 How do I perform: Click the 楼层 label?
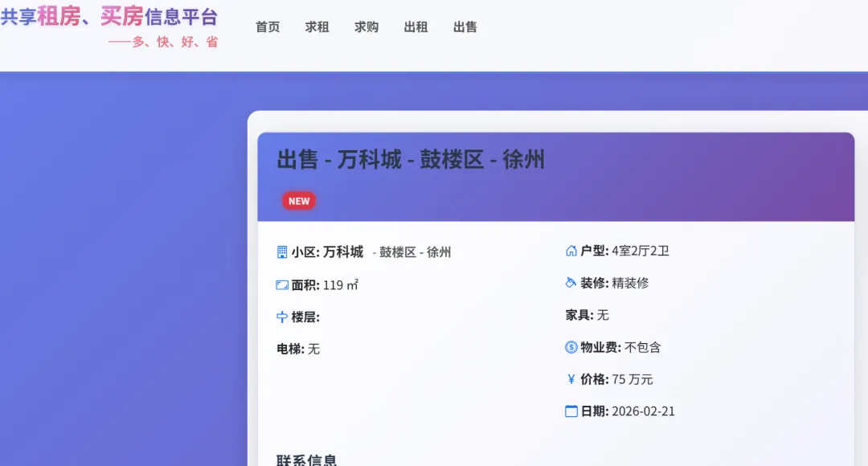(305, 317)
